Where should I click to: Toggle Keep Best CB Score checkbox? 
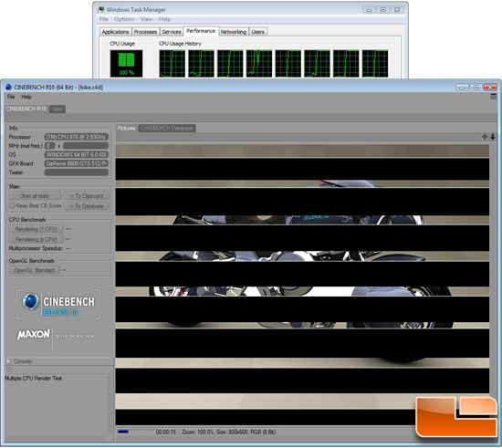pyautogui.click(x=12, y=205)
